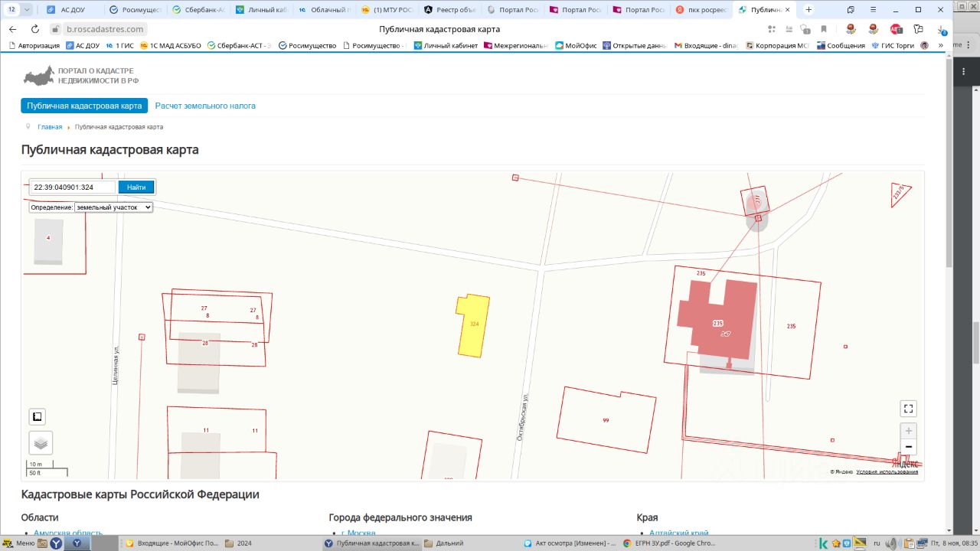Open the 1С МАД АСБУБО bookmark
Viewport: 980px width, 551px height.
coord(170,46)
